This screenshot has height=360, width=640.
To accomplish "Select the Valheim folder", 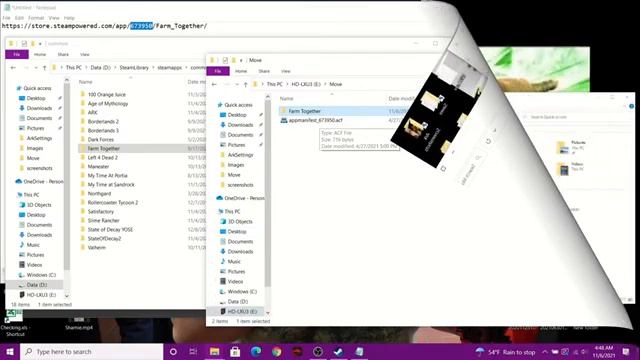I will 96,247.
